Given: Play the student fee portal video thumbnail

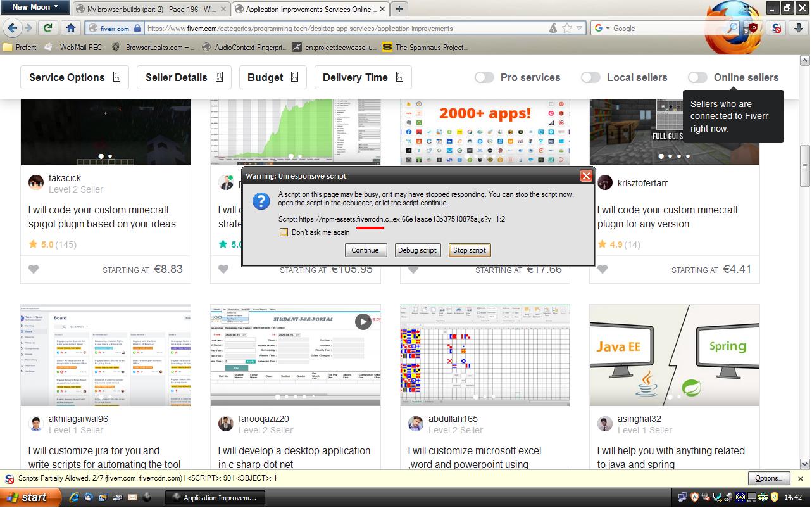Looking at the screenshot, I should pyautogui.click(x=363, y=322).
